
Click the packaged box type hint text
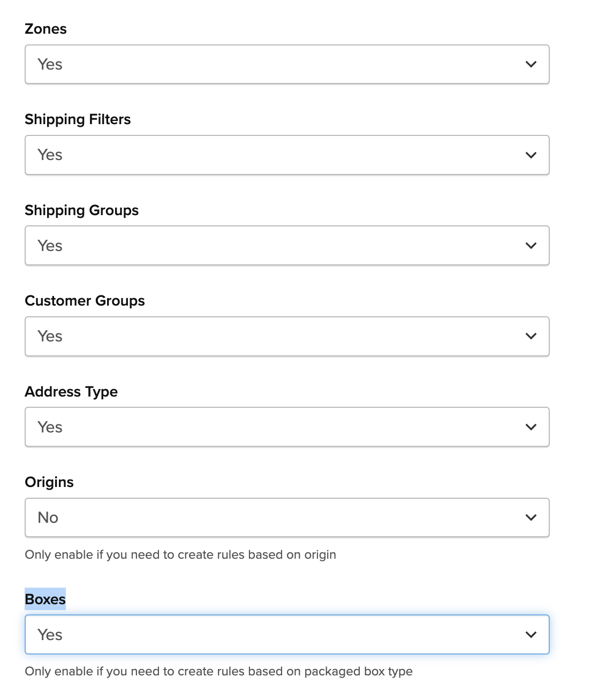pos(218,672)
